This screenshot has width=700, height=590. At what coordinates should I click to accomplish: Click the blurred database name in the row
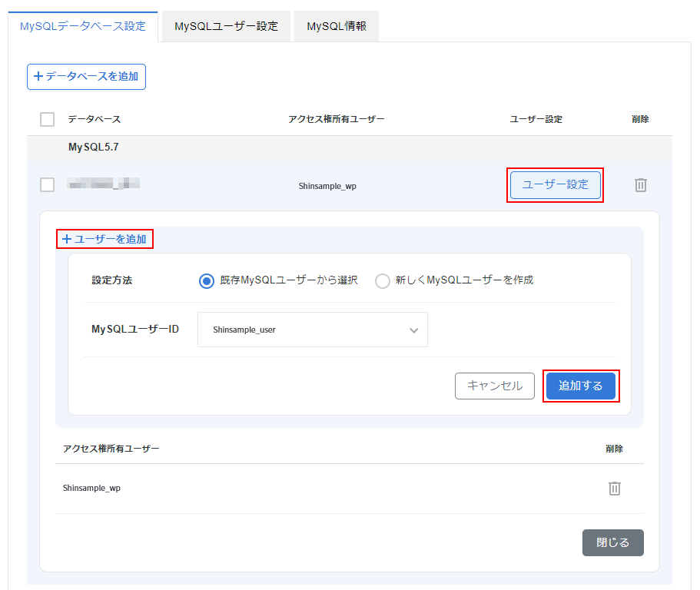[102, 184]
